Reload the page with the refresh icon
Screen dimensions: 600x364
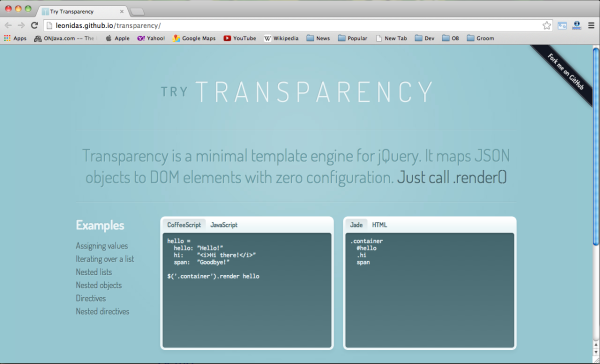pyautogui.click(x=34, y=25)
